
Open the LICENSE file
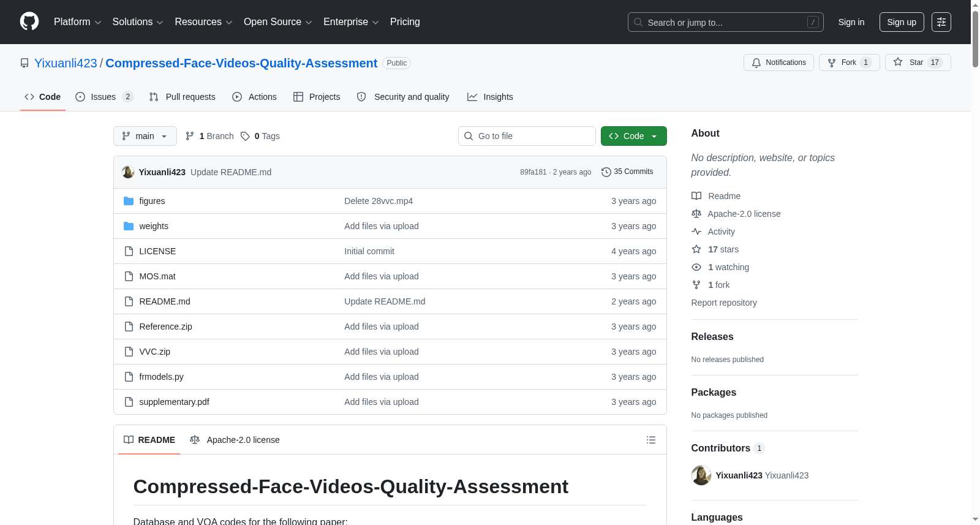click(x=157, y=251)
